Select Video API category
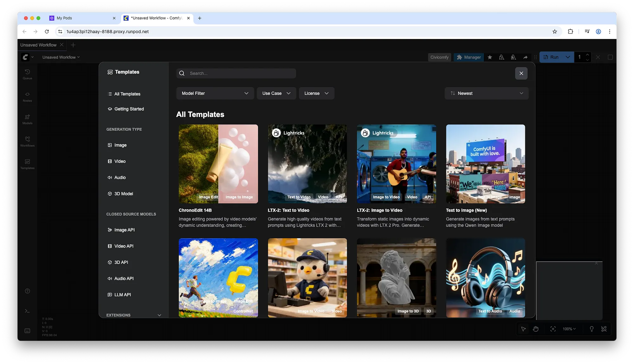Image resolution: width=634 pixels, height=364 pixels. (x=133, y=246)
